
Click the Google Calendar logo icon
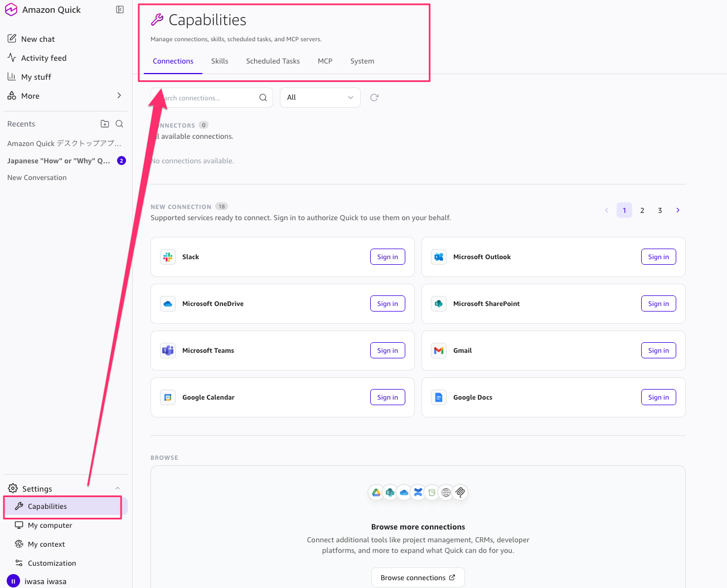168,397
